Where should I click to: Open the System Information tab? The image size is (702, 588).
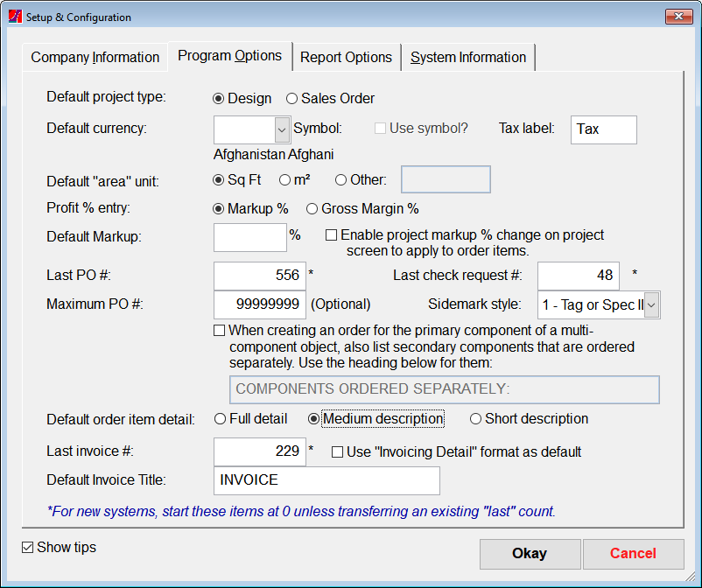467,57
